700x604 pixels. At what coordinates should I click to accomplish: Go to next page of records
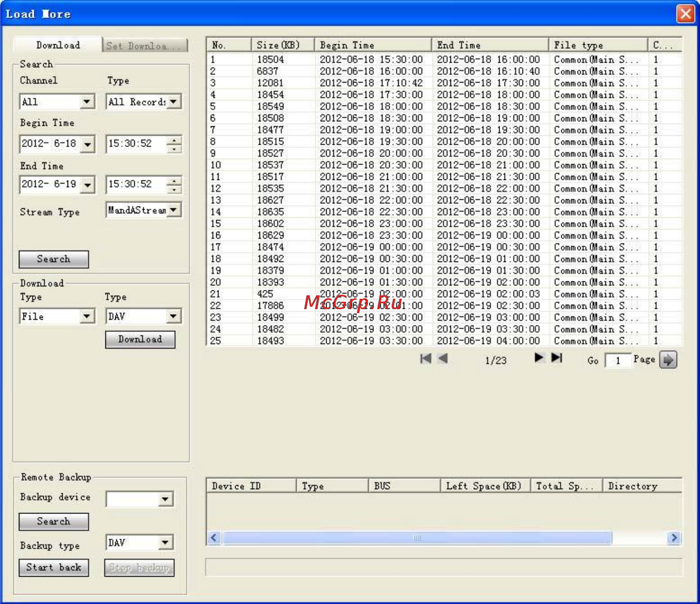[x=539, y=357]
